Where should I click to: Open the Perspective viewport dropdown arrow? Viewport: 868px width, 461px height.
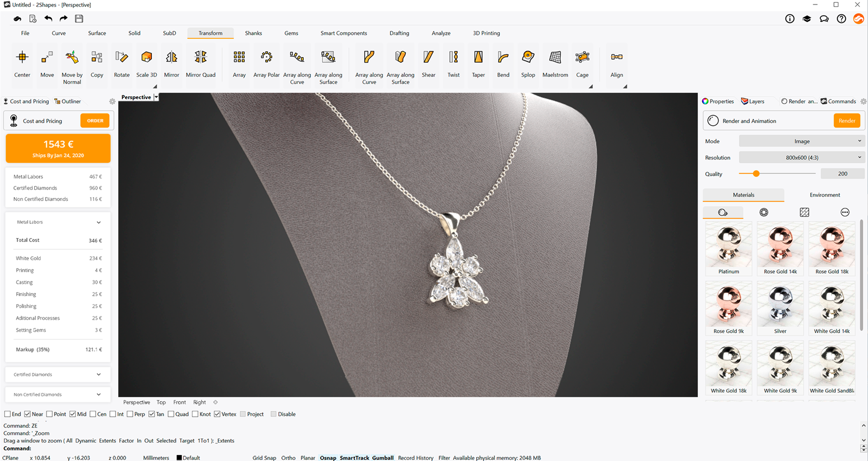[x=156, y=97]
